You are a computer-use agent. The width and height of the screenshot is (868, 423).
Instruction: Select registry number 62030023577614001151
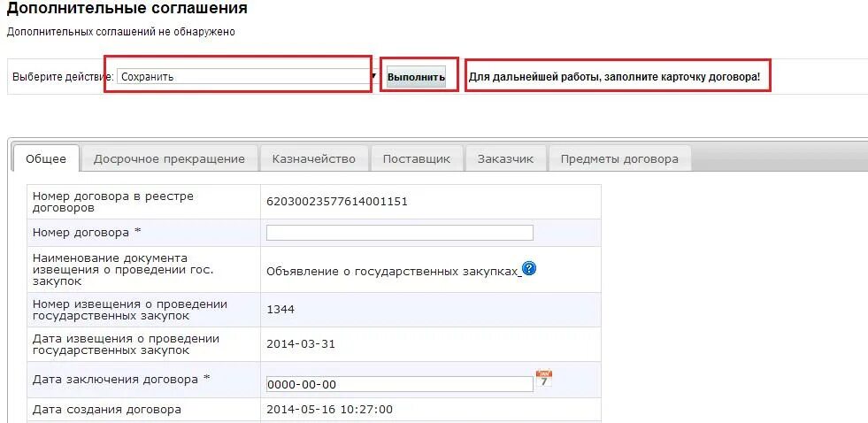point(337,202)
